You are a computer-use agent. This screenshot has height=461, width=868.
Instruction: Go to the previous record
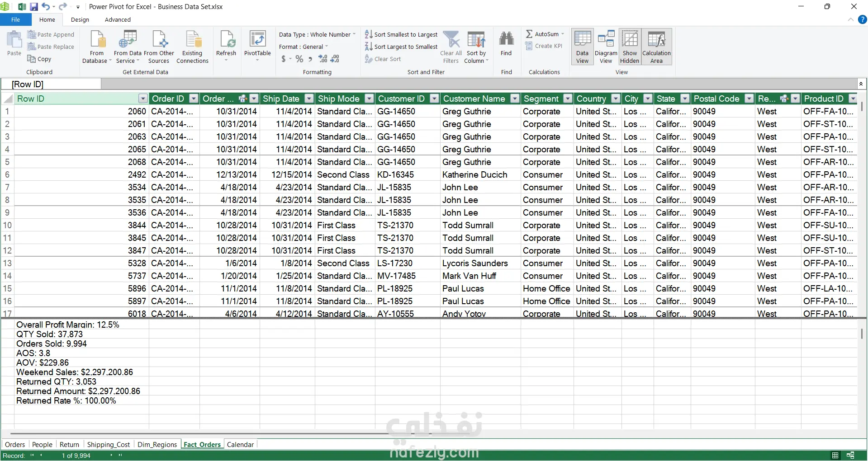(41, 455)
